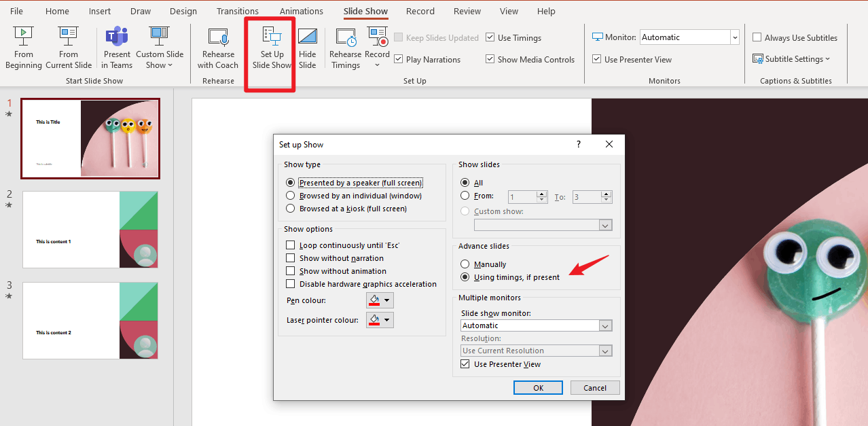Screen dimensions: 868x426
Task: Toggle dialog Use Presenter View checkbox
Action: pyautogui.click(x=465, y=364)
